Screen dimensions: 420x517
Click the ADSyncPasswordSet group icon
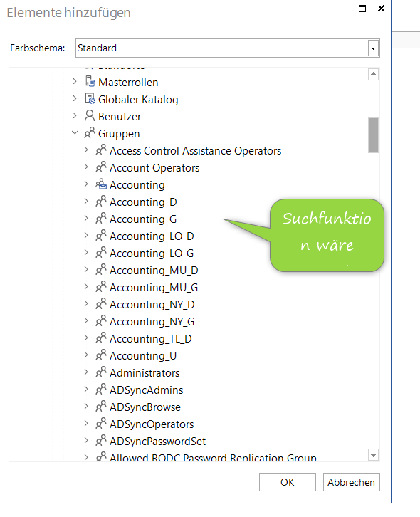click(x=101, y=442)
